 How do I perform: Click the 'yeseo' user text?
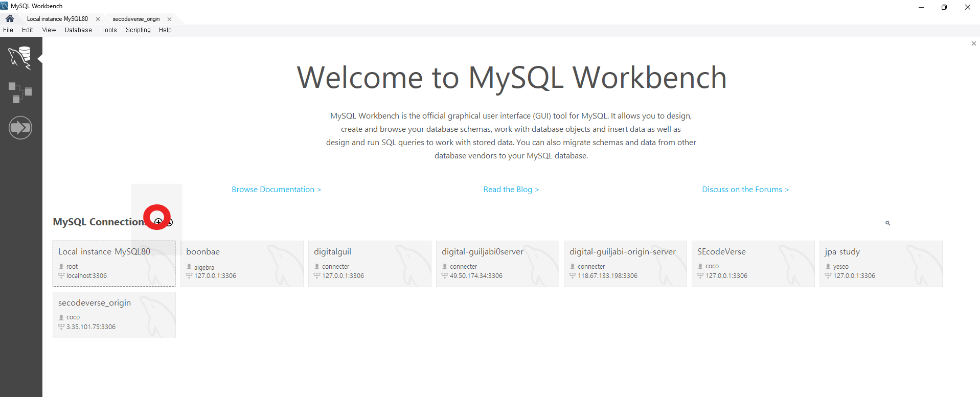click(x=840, y=267)
